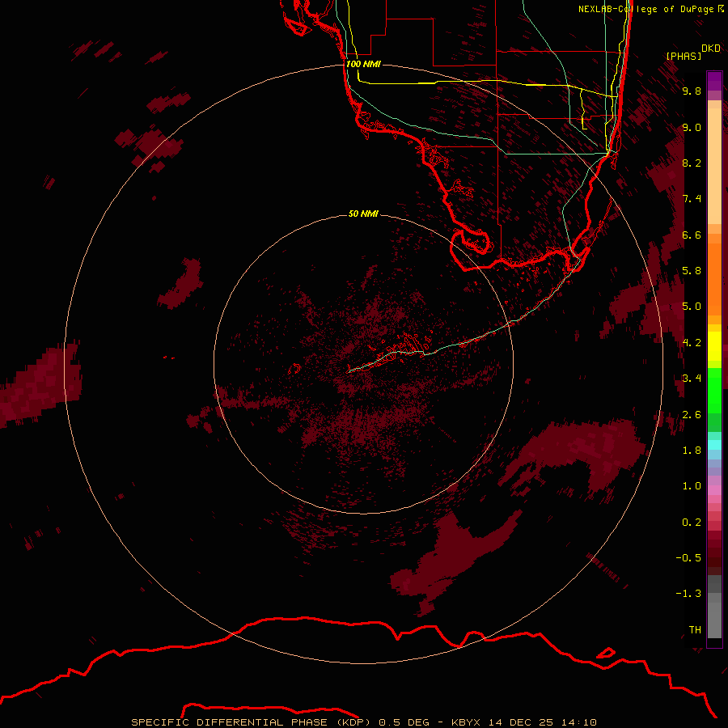Click the purple top segment of the color bar
Viewport: 728px width, 728px height.
714,81
